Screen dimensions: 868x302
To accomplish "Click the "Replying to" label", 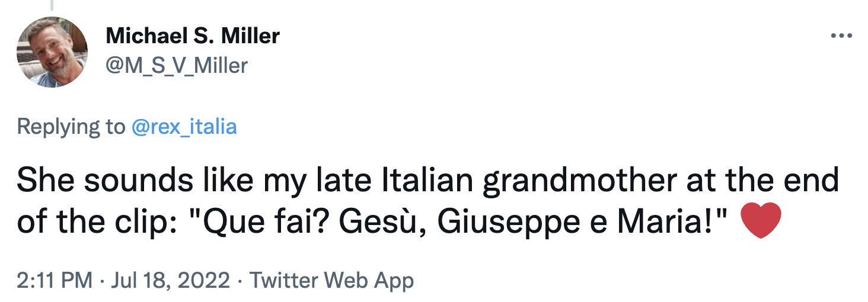I will pyautogui.click(x=71, y=126).
